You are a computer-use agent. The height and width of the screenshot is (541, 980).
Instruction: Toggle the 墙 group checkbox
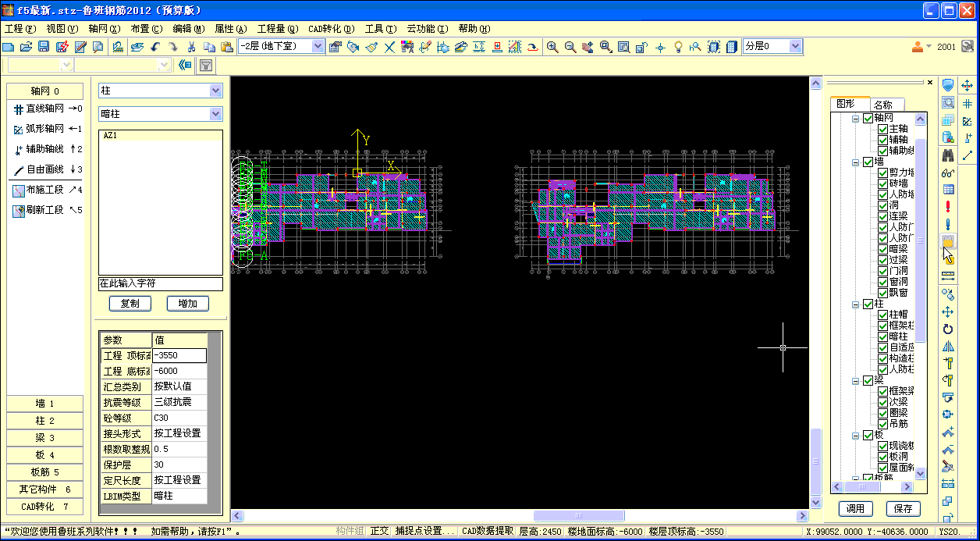point(868,162)
